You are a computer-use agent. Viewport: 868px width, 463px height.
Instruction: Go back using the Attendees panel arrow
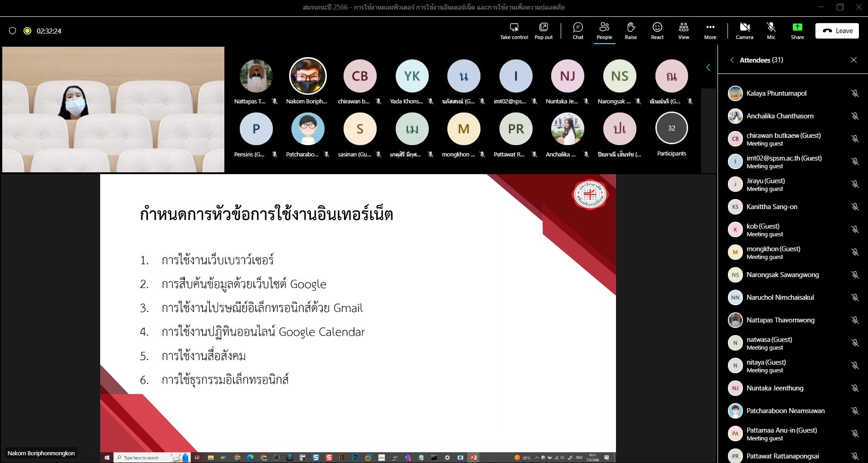pyautogui.click(x=733, y=59)
